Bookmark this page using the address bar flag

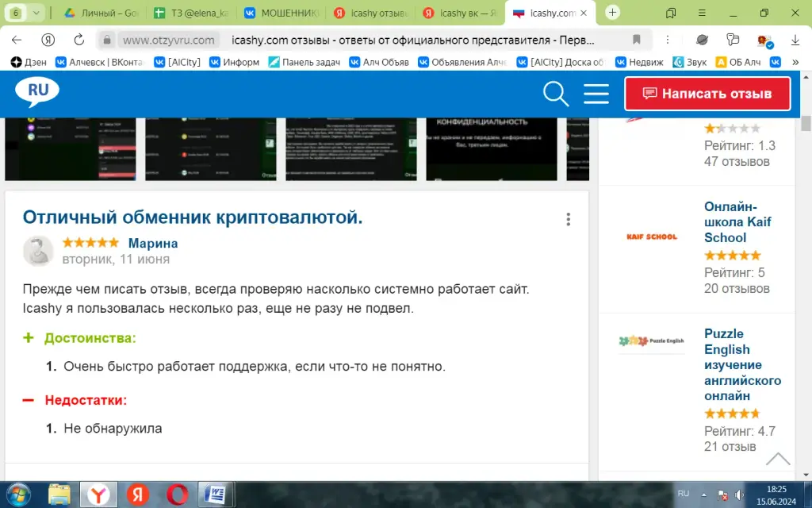pos(637,40)
